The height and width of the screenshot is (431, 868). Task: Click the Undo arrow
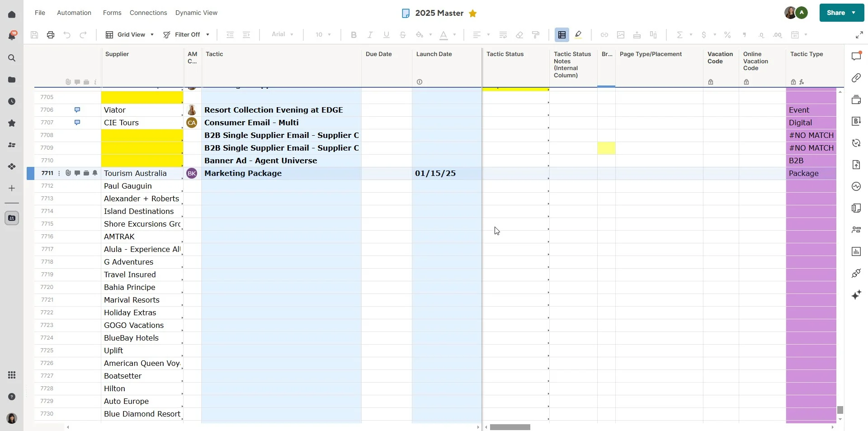(x=67, y=35)
